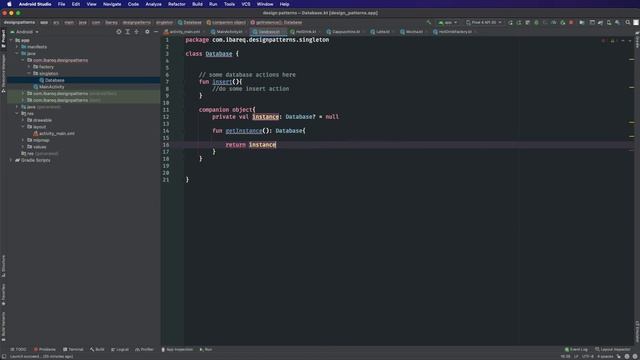Expand the values folder
The image size is (640, 360).
[23, 147]
